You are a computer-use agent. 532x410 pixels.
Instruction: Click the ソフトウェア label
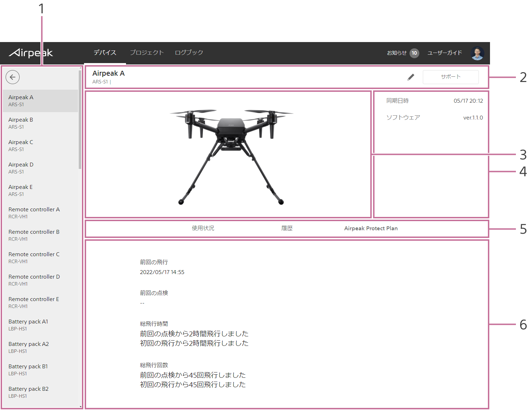pyautogui.click(x=403, y=117)
